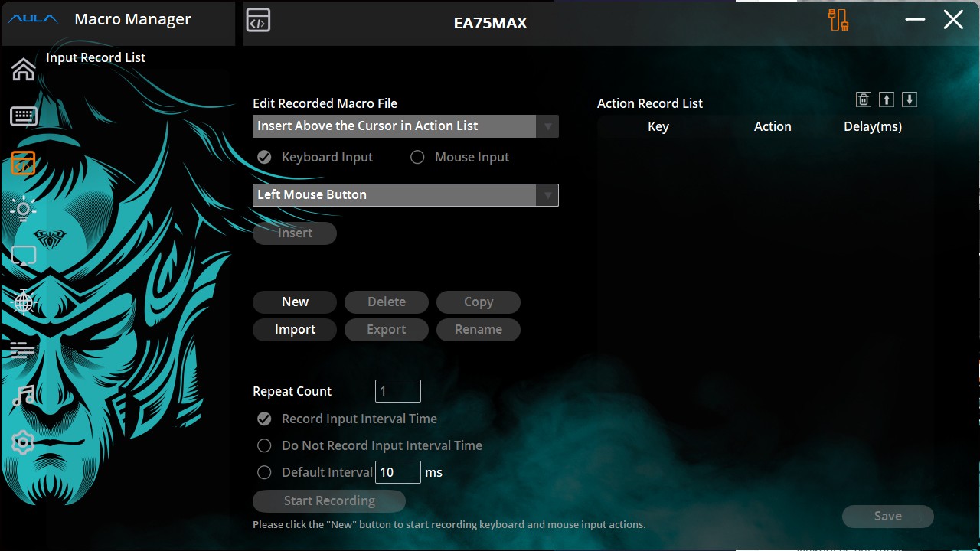Focus the Repeat Count field

coord(398,391)
